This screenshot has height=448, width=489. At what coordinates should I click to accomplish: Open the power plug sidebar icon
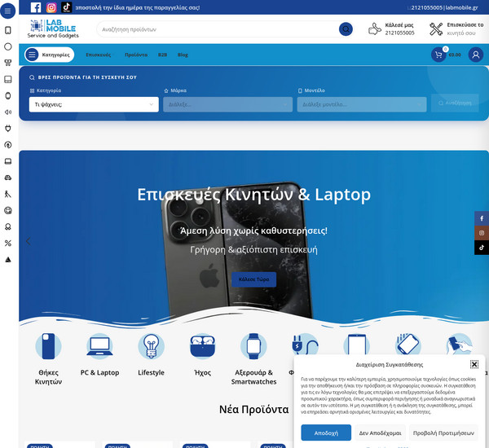coord(8,128)
